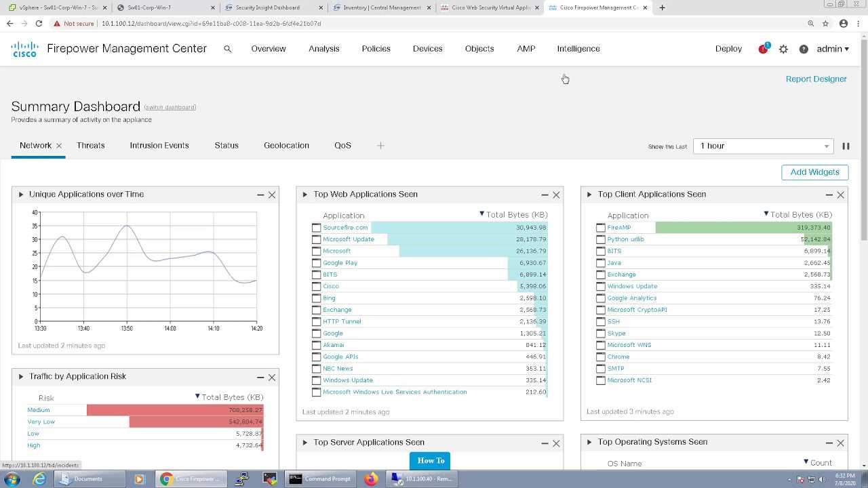The width and height of the screenshot is (868, 488).
Task: Launch Internet Explorer from the taskbar
Action: coord(40,479)
